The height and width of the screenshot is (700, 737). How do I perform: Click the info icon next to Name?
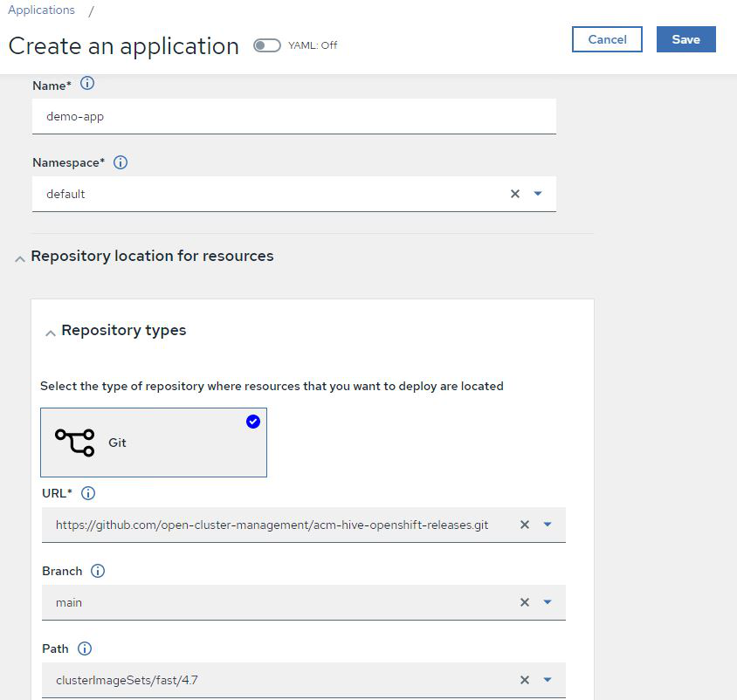pos(87,85)
